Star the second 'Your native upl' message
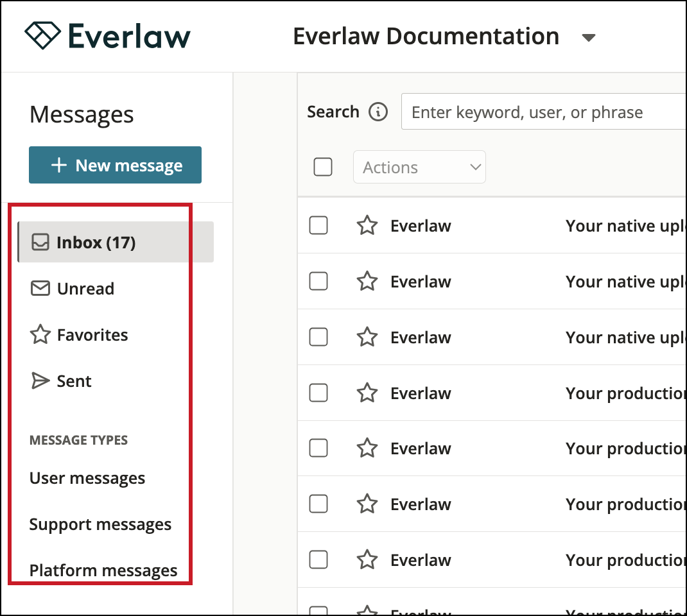The height and width of the screenshot is (616, 687). tap(367, 281)
